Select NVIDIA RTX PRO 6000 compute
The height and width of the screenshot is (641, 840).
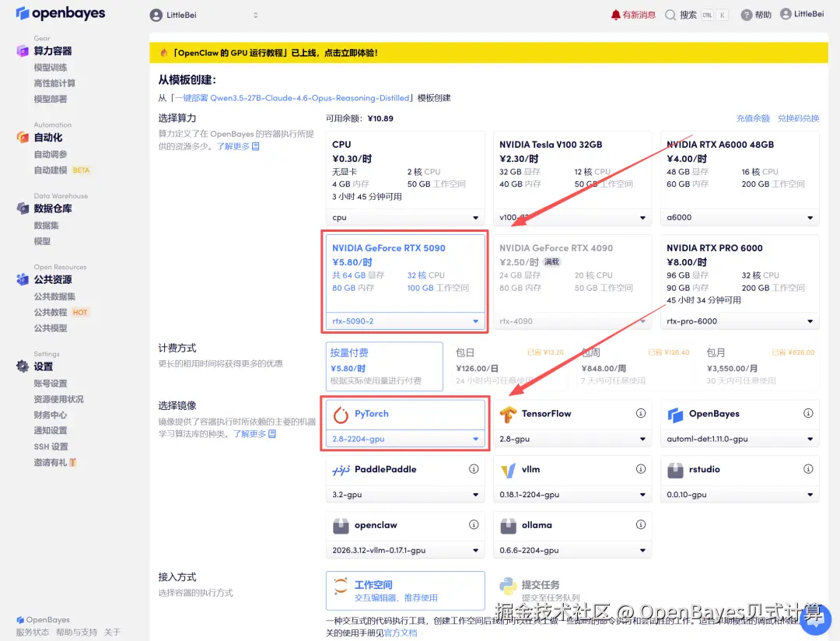tap(740, 274)
